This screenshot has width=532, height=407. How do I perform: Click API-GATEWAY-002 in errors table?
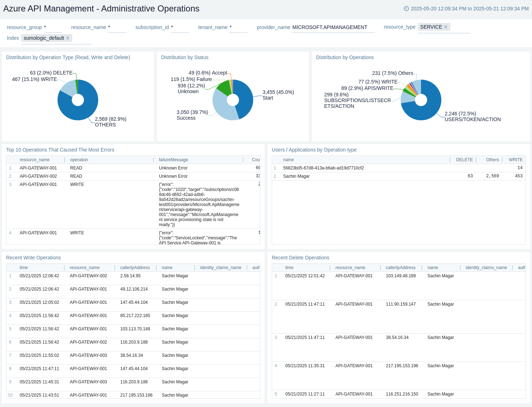point(38,176)
